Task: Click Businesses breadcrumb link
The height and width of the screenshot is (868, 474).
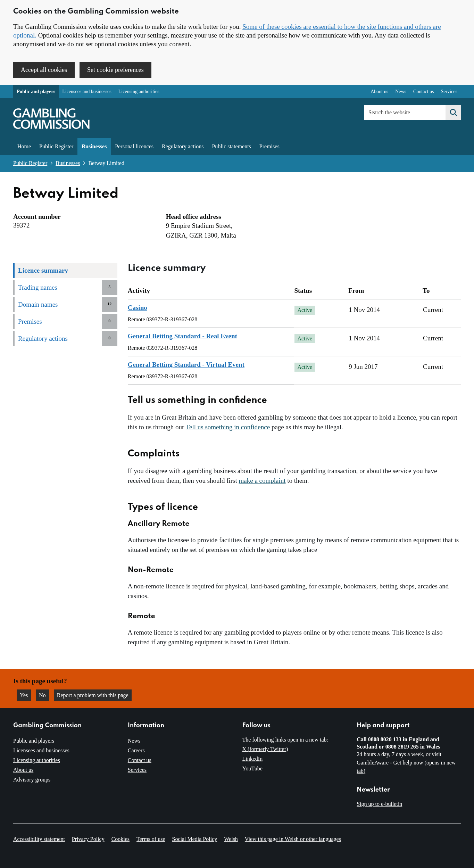Action: click(68, 163)
